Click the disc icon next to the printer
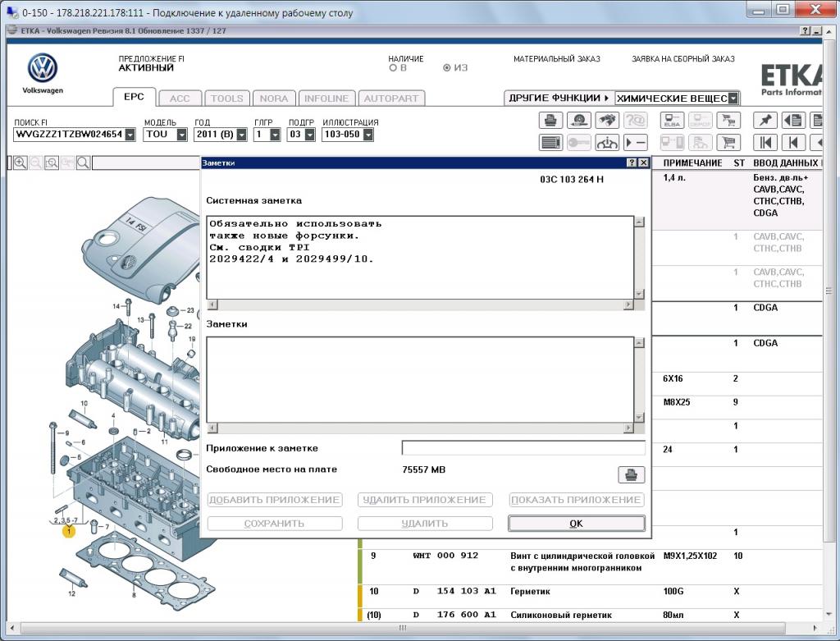 point(578,120)
